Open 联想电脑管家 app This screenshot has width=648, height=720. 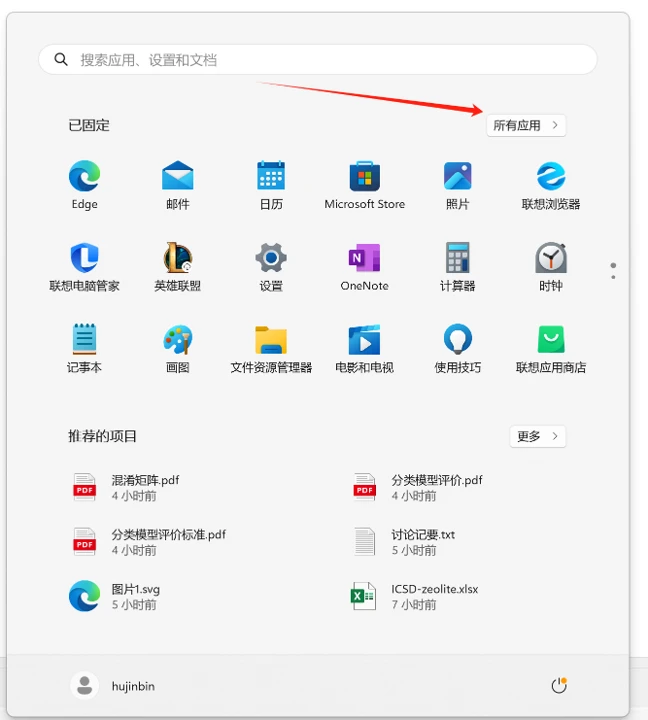[85, 267]
